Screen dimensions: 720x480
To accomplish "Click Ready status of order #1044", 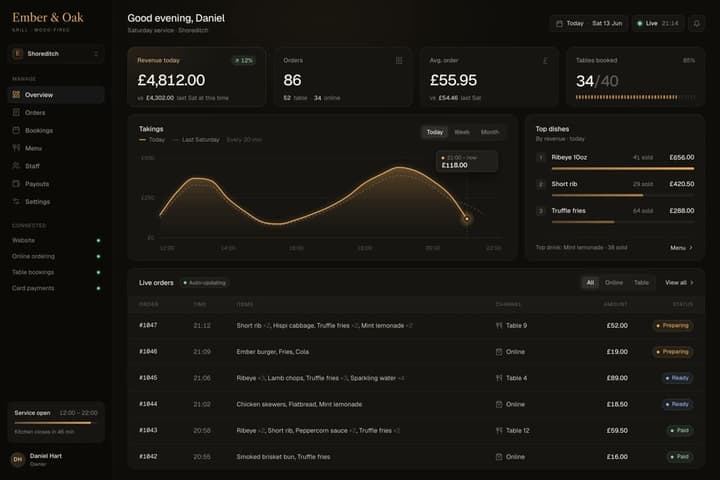I will coord(677,404).
